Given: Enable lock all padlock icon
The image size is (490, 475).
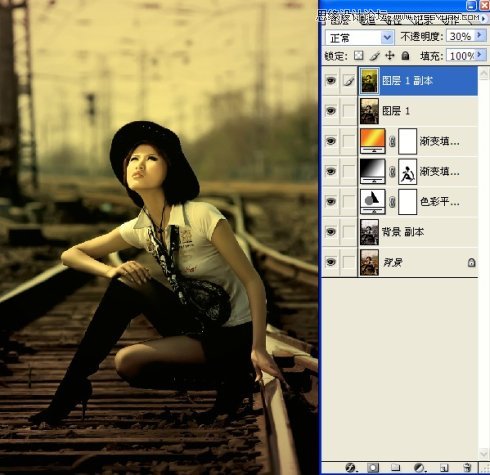Looking at the screenshot, I should click(x=405, y=55).
